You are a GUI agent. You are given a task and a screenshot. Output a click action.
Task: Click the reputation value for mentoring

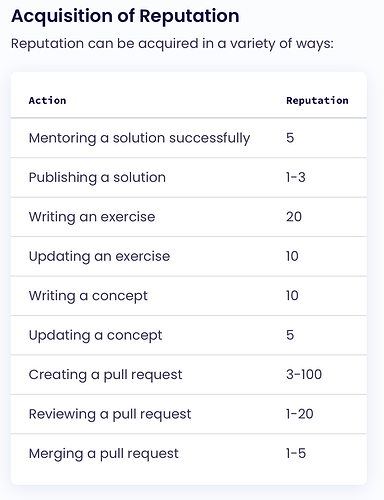coord(290,138)
